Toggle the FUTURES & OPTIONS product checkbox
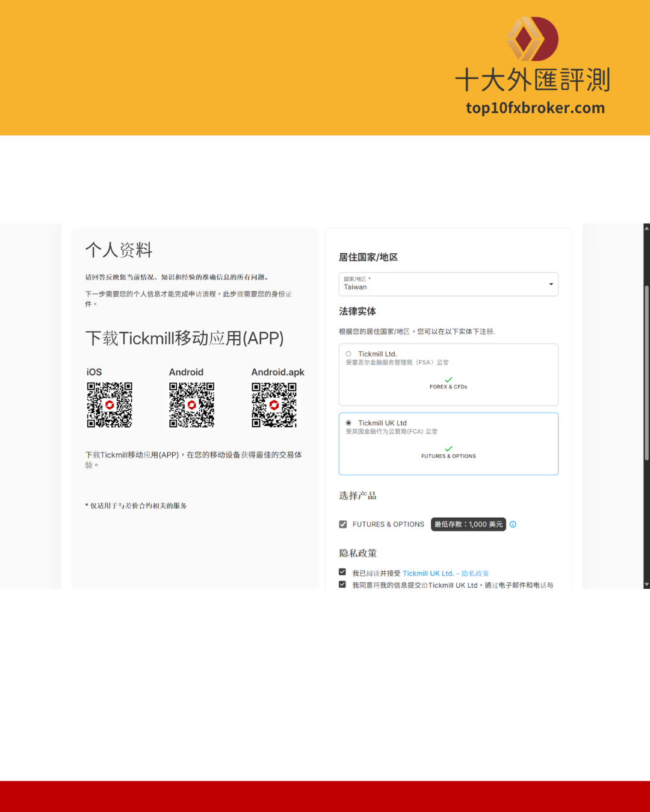650x812 pixels. pos(343,524)
